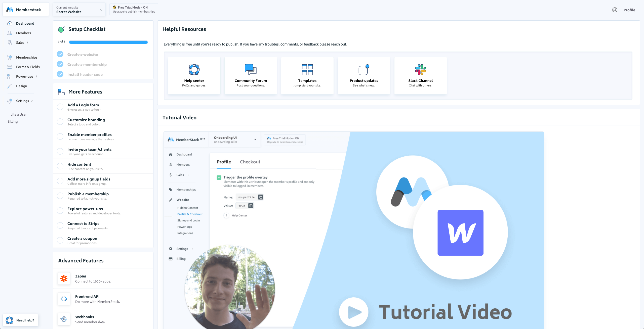Open Memberships in the sidebar
644x329 pixels.
click(27, 57)
